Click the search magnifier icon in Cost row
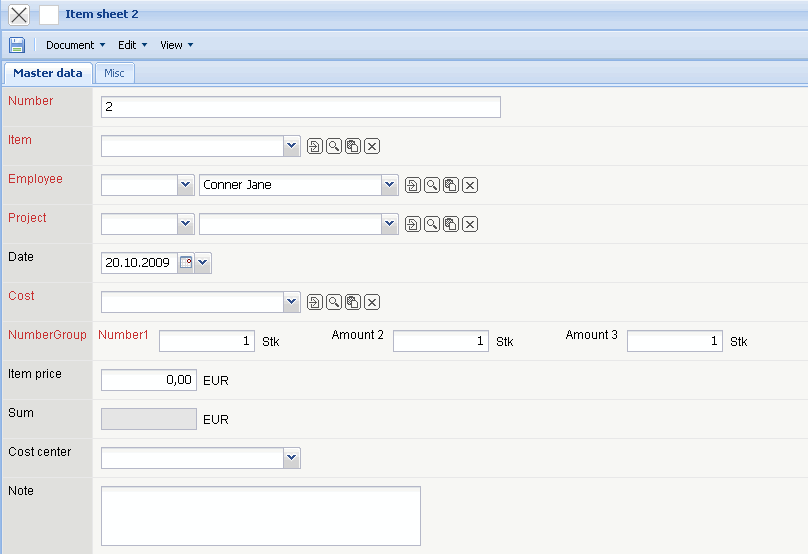Viewport: 808px width, 554px height. point(333,302)
